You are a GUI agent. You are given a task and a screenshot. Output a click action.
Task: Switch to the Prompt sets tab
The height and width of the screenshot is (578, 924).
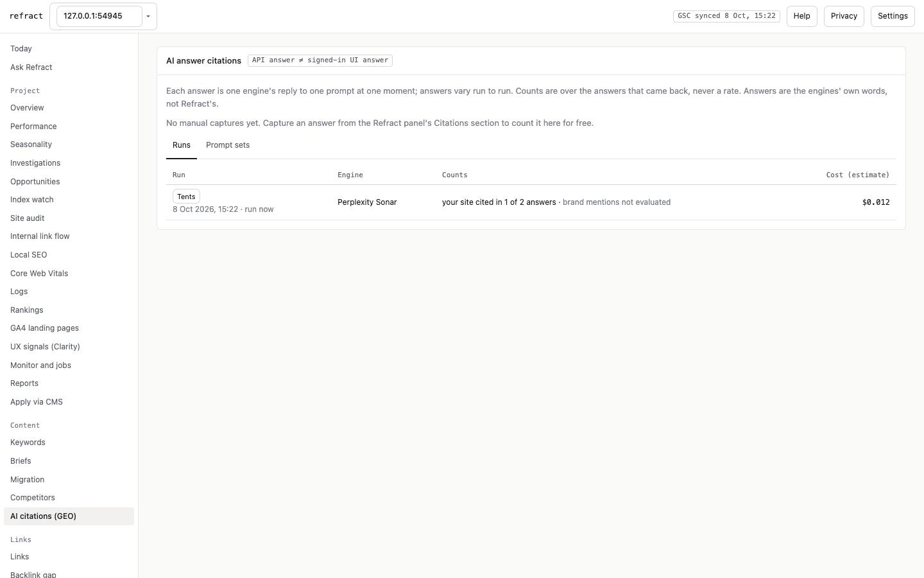228,145
